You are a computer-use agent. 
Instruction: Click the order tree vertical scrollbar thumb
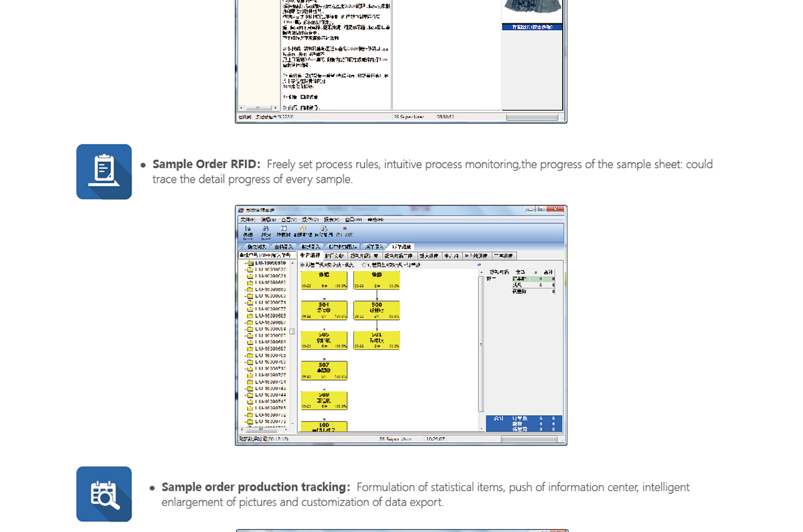tap(292, 331)
